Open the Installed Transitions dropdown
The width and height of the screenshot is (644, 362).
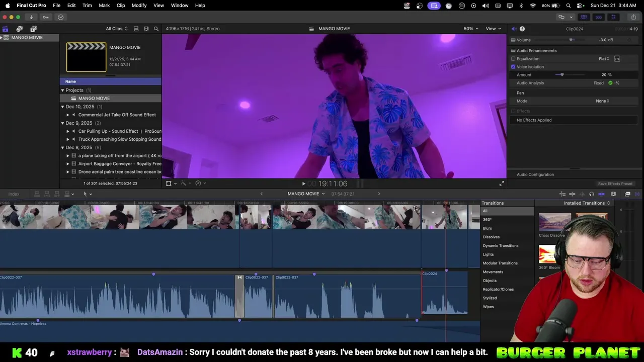click(587, 203)
